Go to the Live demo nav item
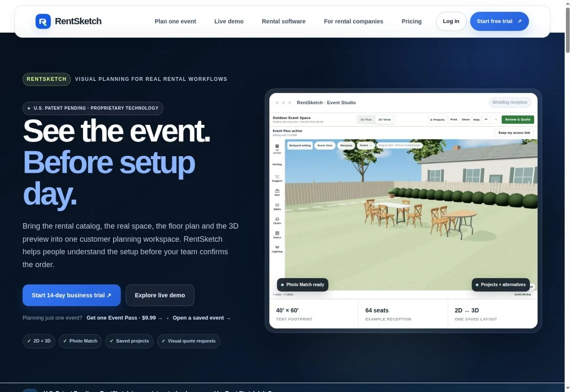This screenshot has height=392, width=571. tap(229, 21)
